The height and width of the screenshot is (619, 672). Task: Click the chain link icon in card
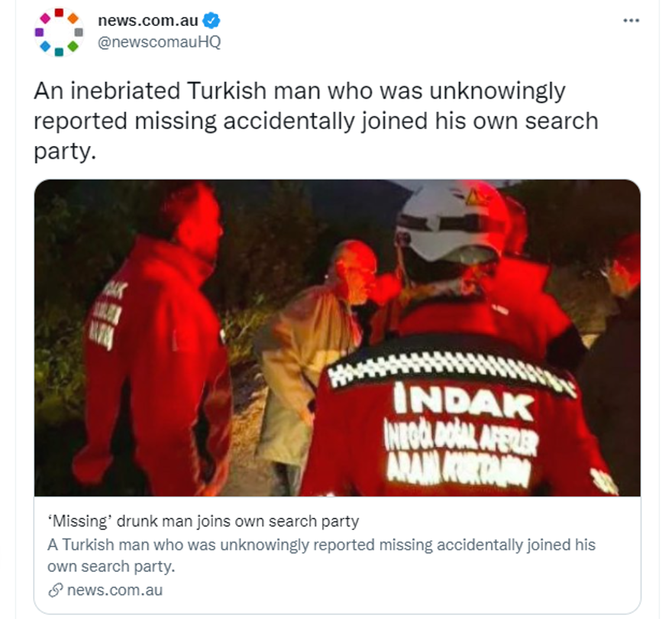(56, 590)
